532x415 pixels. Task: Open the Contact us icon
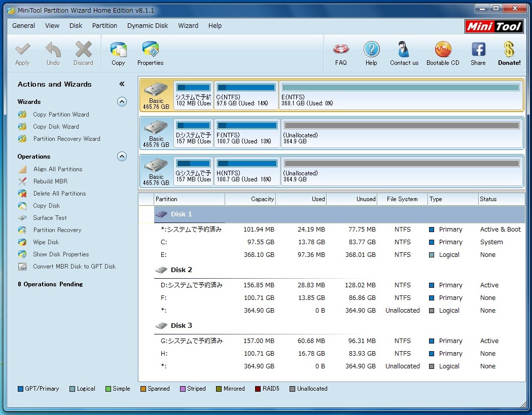coord(403,49)
